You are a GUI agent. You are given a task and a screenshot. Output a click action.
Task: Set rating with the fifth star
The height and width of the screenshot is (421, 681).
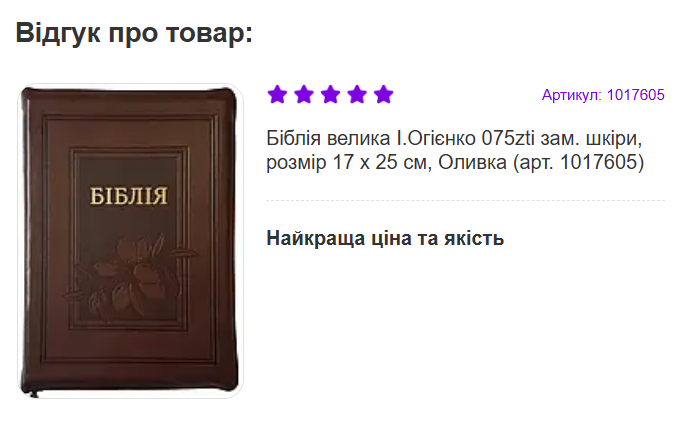point(384,94)
